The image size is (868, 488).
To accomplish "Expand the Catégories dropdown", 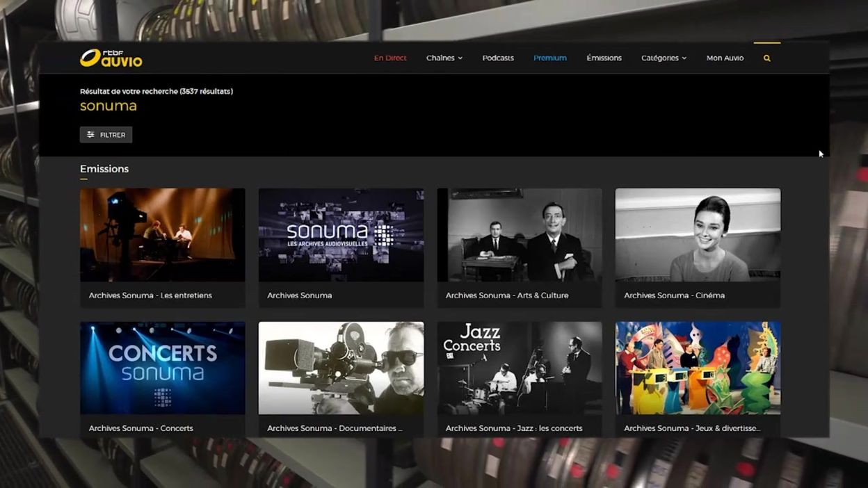I will [x=663, y=58].
